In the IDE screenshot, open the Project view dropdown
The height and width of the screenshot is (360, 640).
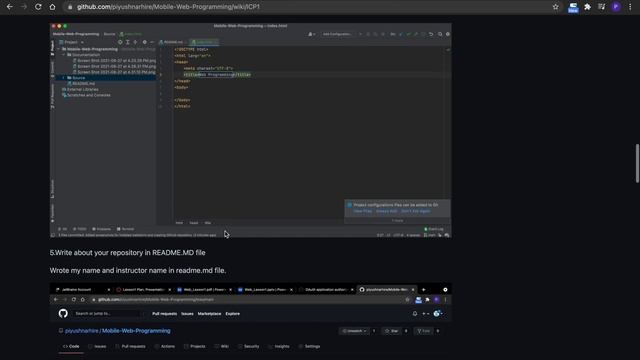(x=72, y=42)
